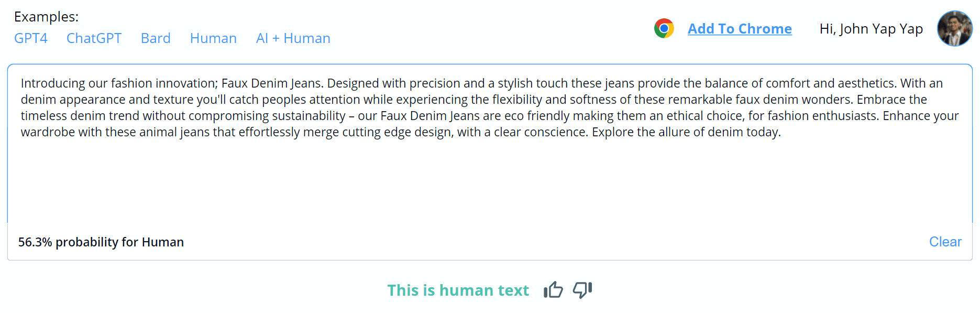Open the user profile avatar
980x313 pixels.
pos(954,28)
